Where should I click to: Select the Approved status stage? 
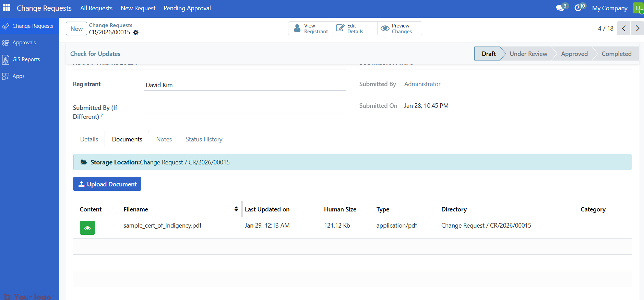tap(574, 54)
